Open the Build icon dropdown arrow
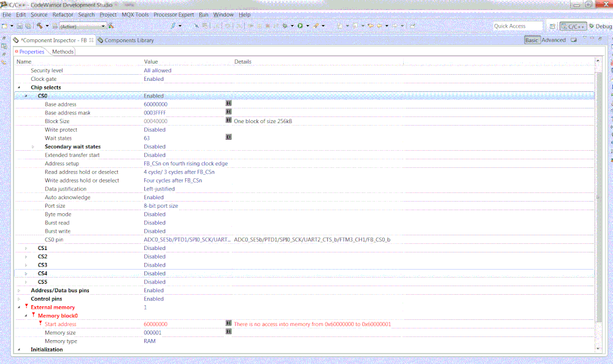The height and width of the screenshot is (364, 613). point(47,26)
